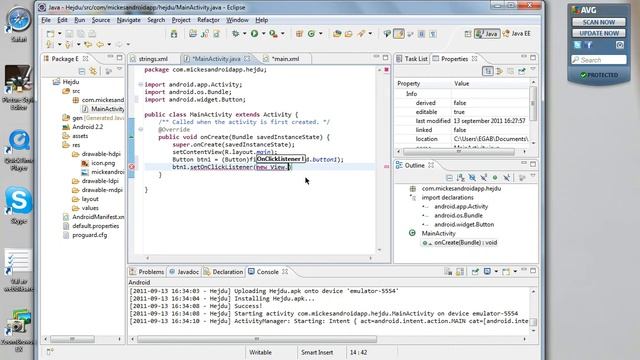Open the External Tools dropdown arrow

[282, 33]
